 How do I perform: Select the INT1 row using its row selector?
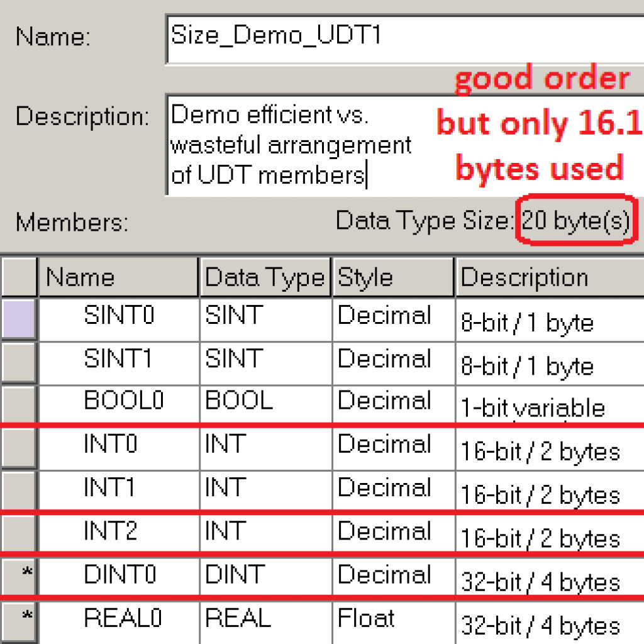19,491
